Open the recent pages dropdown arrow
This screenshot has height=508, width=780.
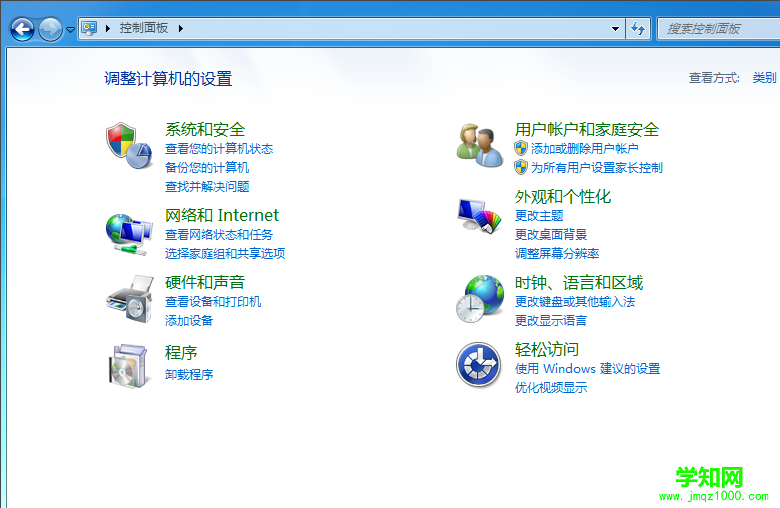tap(71, 29)
